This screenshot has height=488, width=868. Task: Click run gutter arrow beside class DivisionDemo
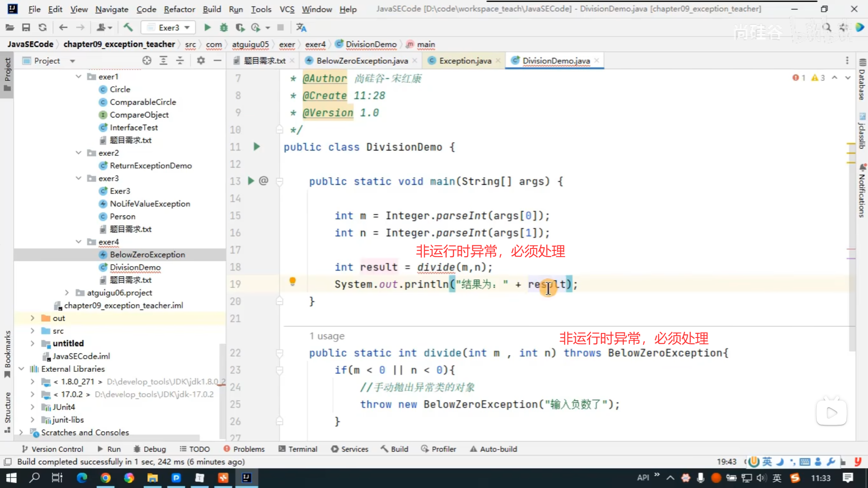pyautogui.click(x=256, y=146)
